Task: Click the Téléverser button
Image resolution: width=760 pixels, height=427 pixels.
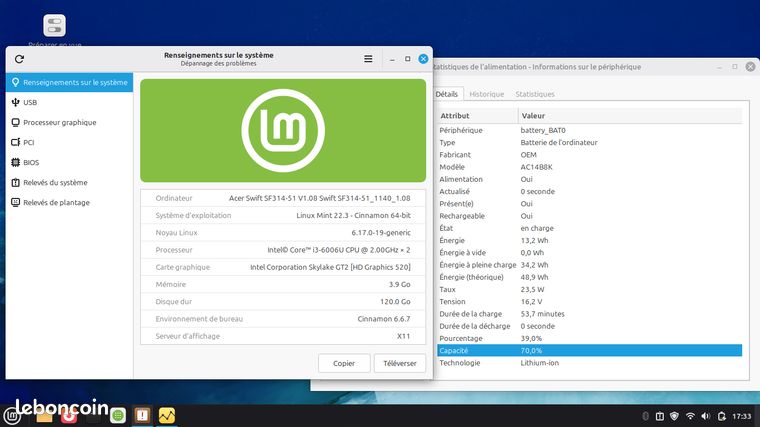Action: point(400,363)
